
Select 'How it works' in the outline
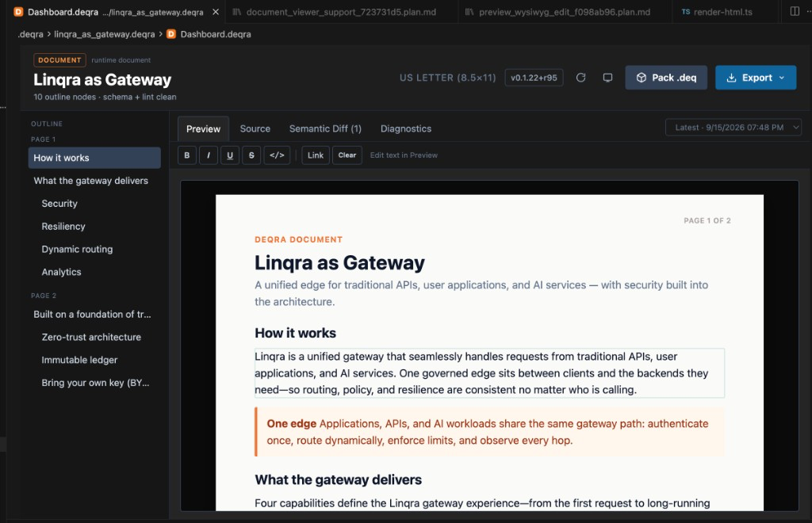(94, 158)
